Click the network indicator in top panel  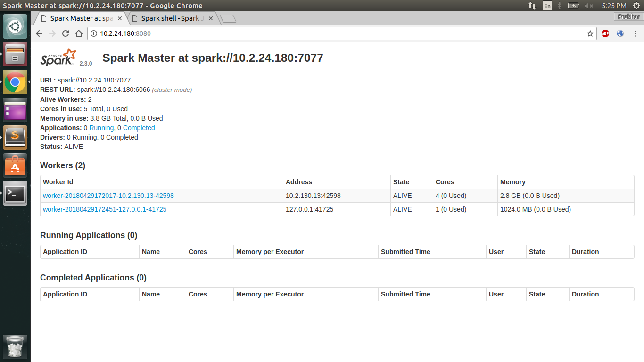(532, 6)
